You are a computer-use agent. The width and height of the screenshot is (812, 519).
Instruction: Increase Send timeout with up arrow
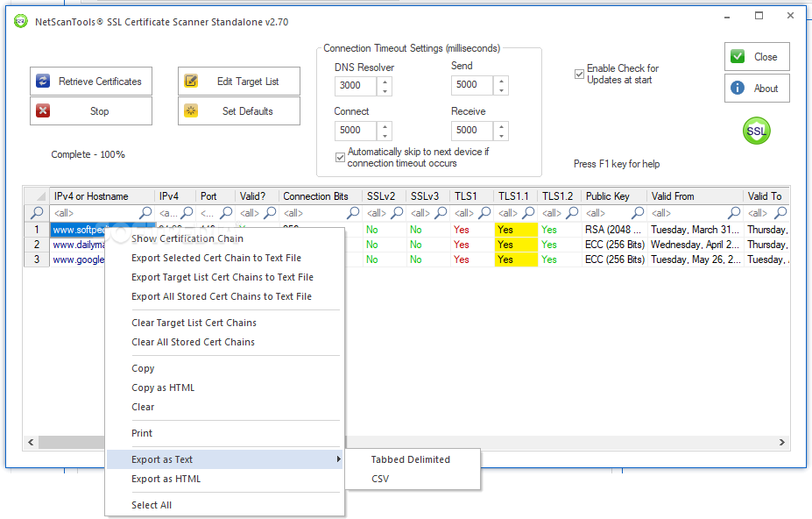click(x=501, y=81)
